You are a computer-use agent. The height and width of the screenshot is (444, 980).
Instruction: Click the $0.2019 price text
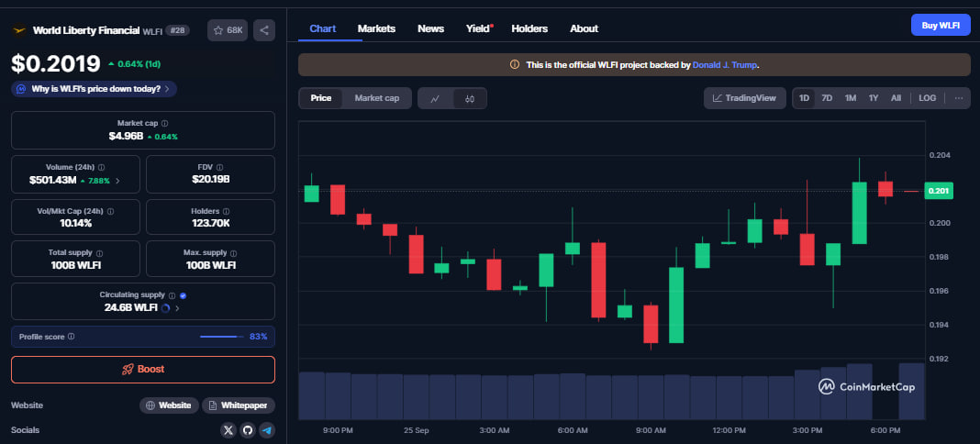click(56, 63)
